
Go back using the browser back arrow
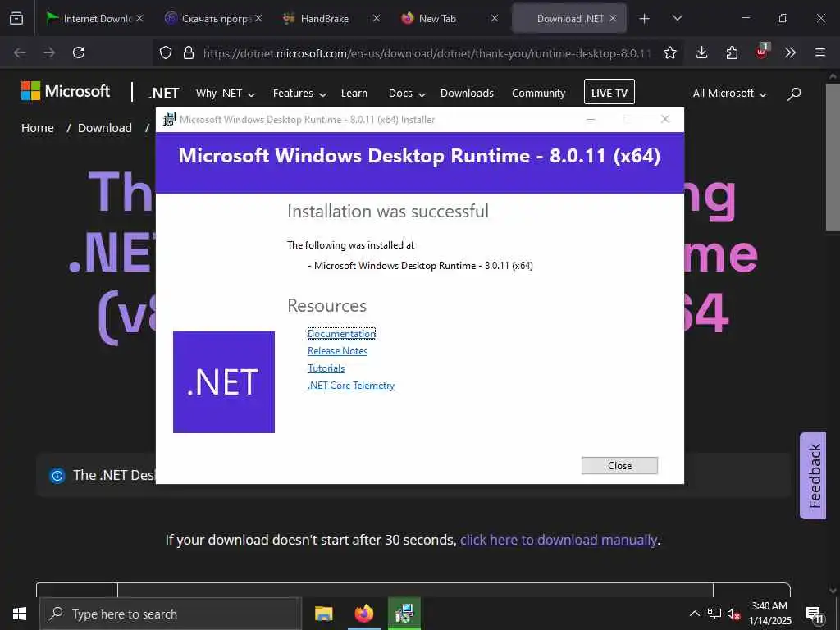20,52
